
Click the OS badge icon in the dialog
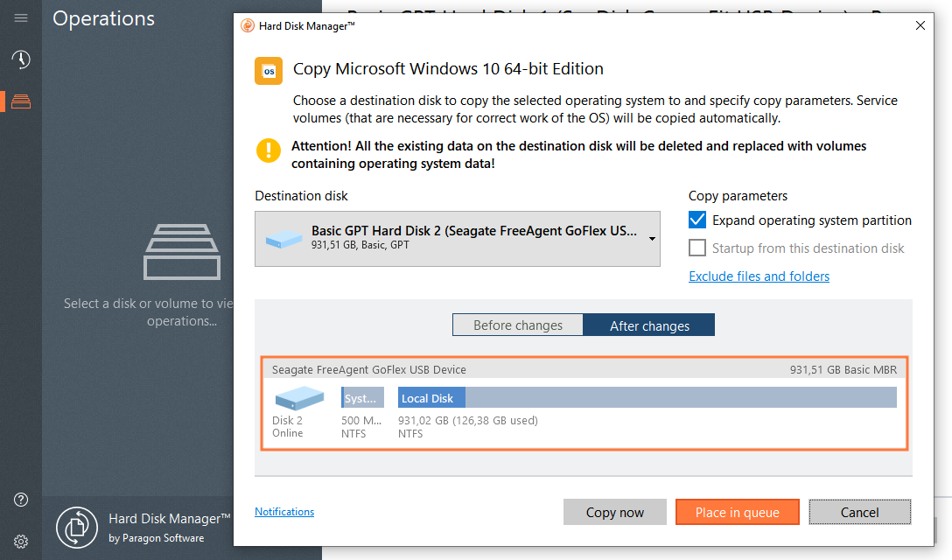click(268, 70)
